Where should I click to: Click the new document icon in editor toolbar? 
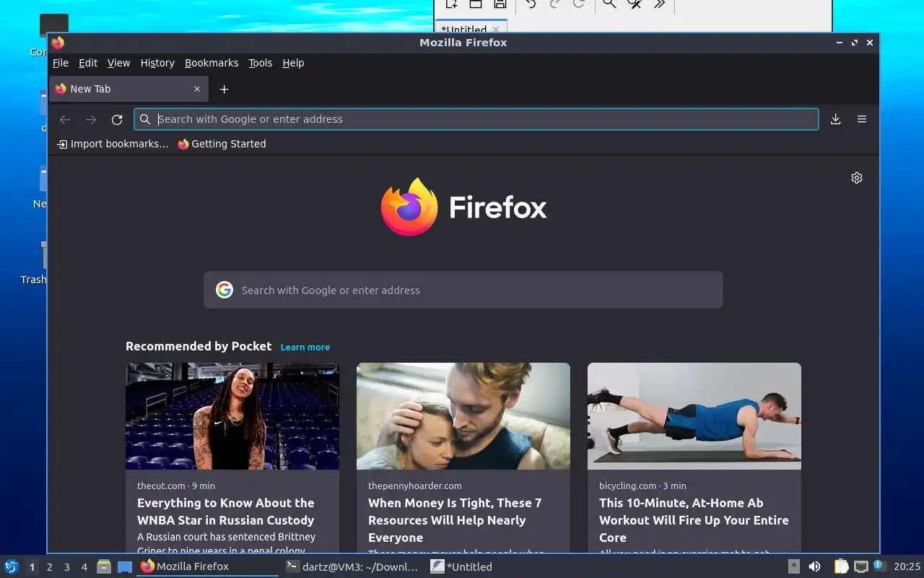(451, 4)
